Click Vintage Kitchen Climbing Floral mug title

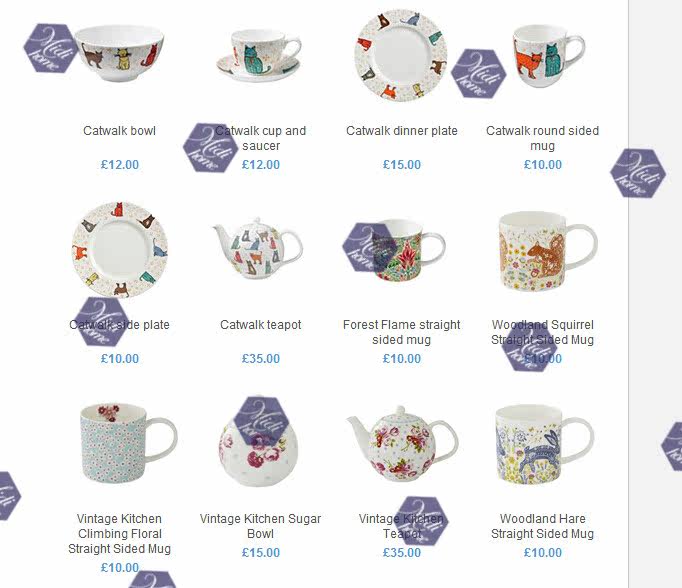pyautogui.click(x=119, y=534)
